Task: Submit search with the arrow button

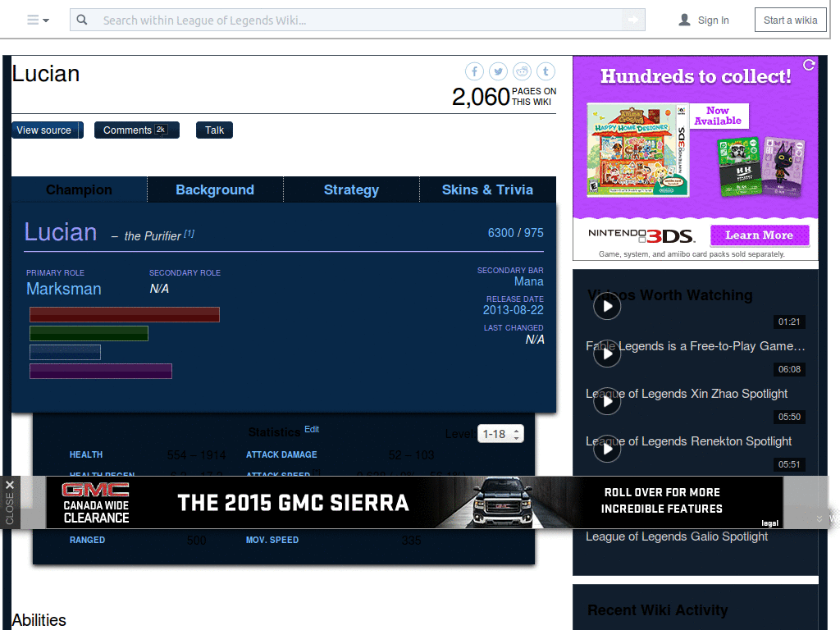Action: point(633,20)
